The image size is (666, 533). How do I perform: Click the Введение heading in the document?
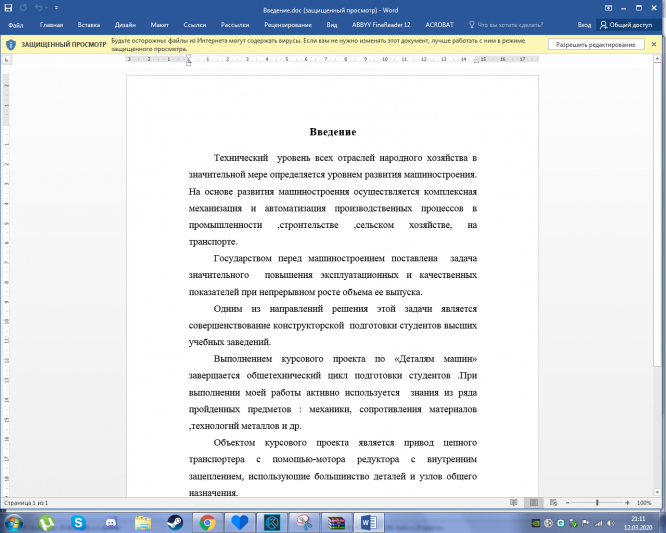[333, 132]
